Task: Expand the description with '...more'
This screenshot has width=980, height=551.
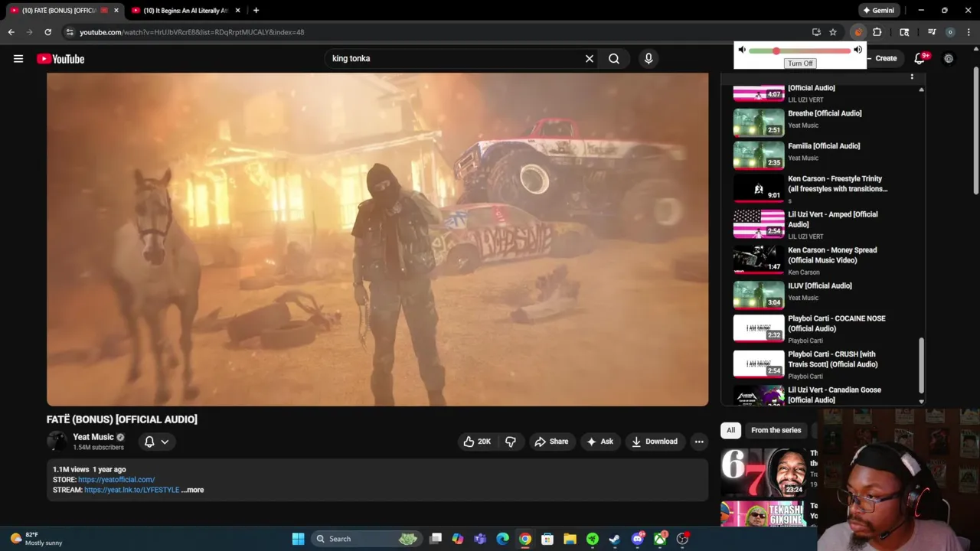Action: point(192,490)
